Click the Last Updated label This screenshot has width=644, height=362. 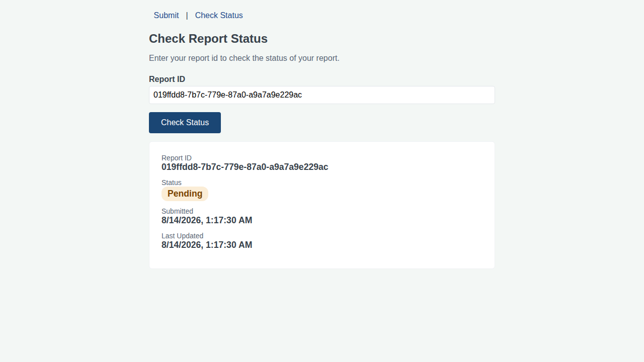point(182,236)
